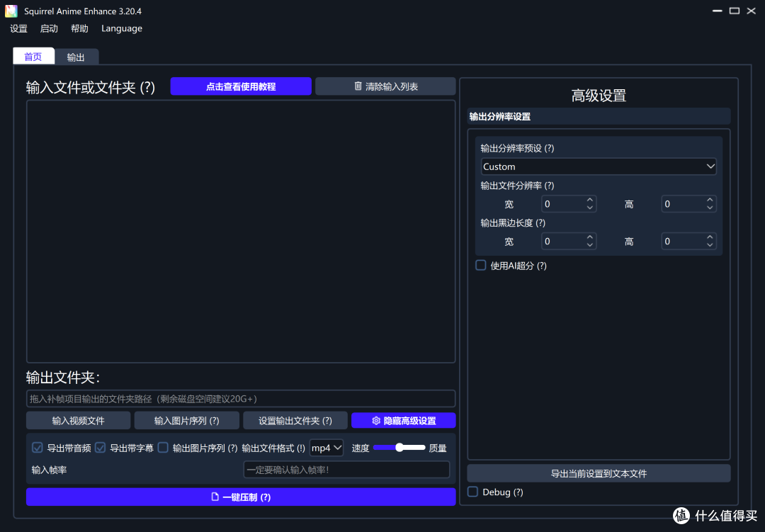Open the Language menu
Screen dimensions: 765x532
pyautogui.click(x=121, y=28)
